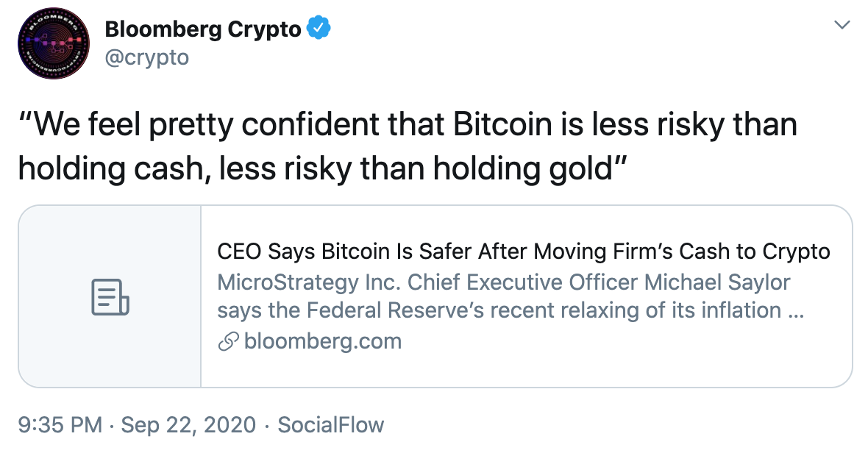Click the downward arrow near the corner
Viewport: 868px width, 453px height.
843,24
